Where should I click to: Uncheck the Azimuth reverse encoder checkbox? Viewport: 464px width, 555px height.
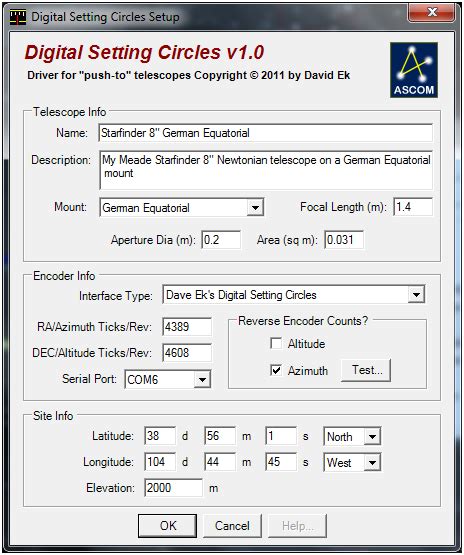click(x=276, y=370)
